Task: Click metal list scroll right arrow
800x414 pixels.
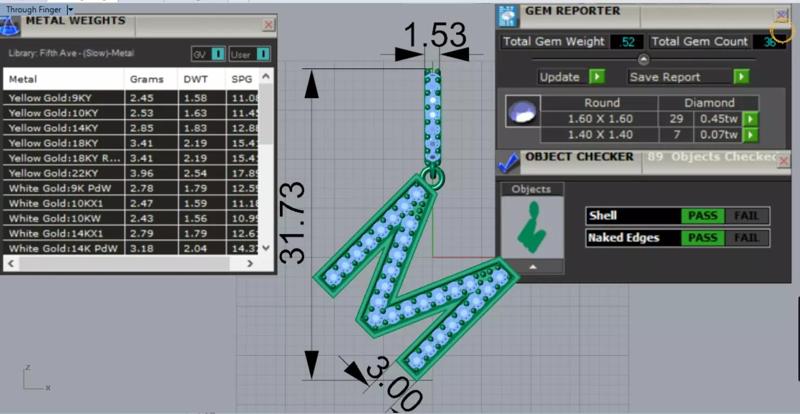Action: (x=249, y=263)
